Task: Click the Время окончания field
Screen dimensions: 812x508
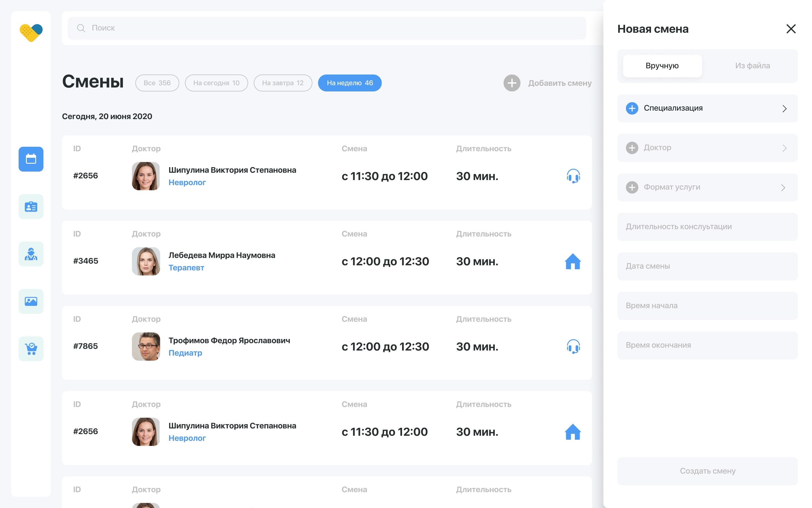Action: [x=707, y=345]
